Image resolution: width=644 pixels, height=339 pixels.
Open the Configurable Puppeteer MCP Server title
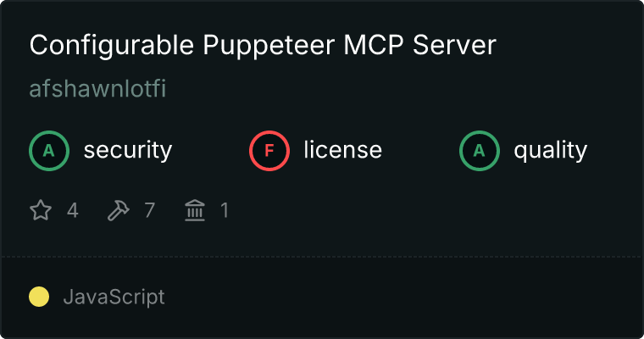(x=263, y=45)
